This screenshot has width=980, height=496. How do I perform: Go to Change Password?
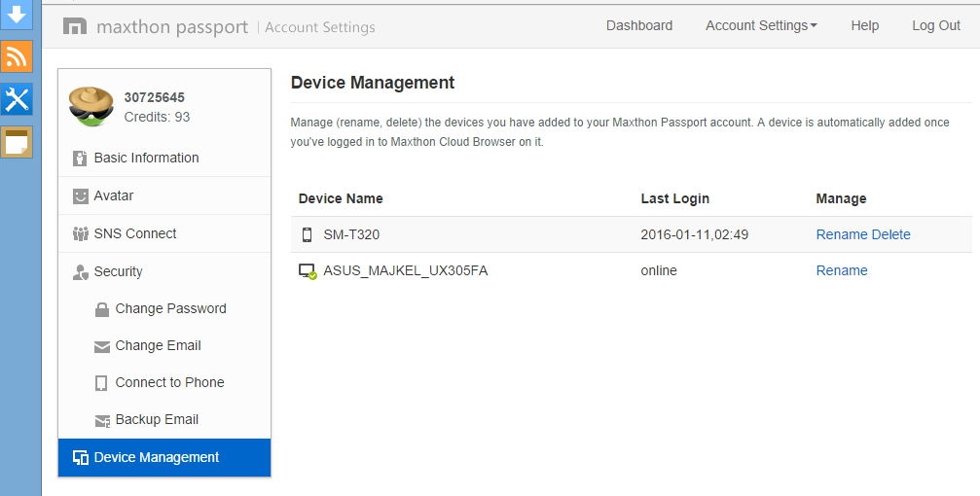(170, 308)
